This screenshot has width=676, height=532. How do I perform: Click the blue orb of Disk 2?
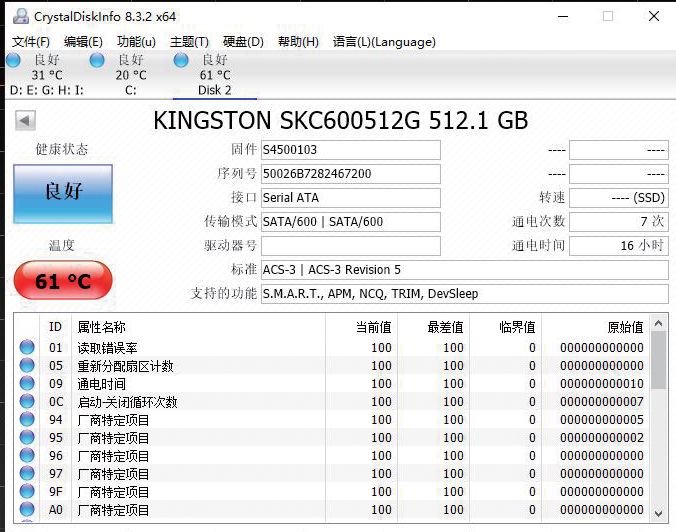click(181, 60)
